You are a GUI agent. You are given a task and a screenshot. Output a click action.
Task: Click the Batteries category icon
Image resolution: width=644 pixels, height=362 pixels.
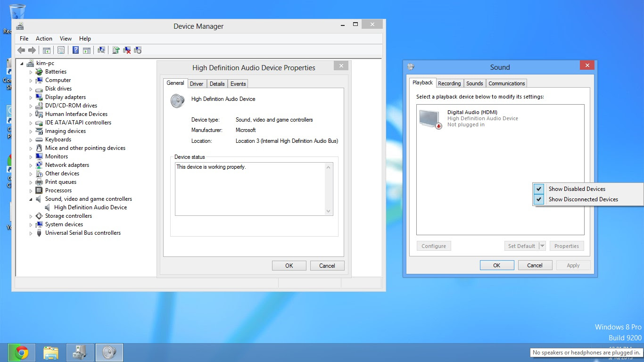point(39,72)
